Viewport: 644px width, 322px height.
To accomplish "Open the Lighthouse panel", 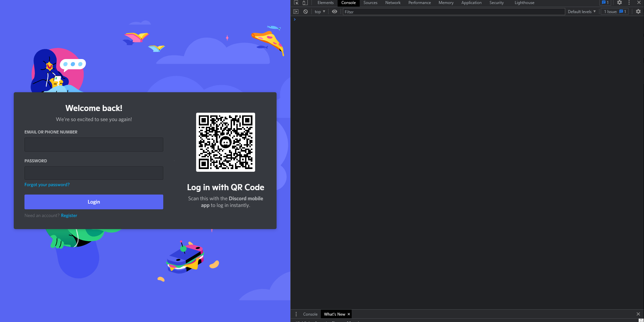I will pyautogui.click(x=524, y=3).
